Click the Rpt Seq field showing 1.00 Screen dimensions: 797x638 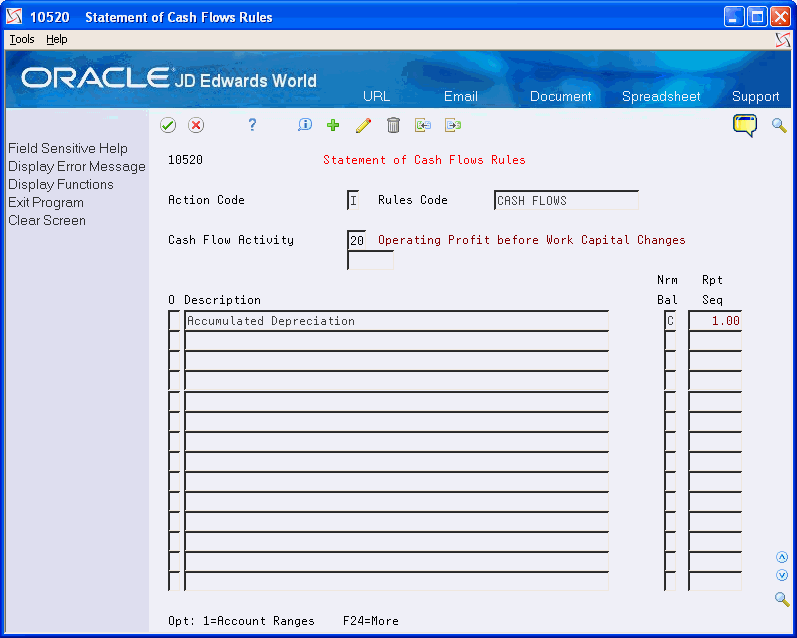point(715,321)
